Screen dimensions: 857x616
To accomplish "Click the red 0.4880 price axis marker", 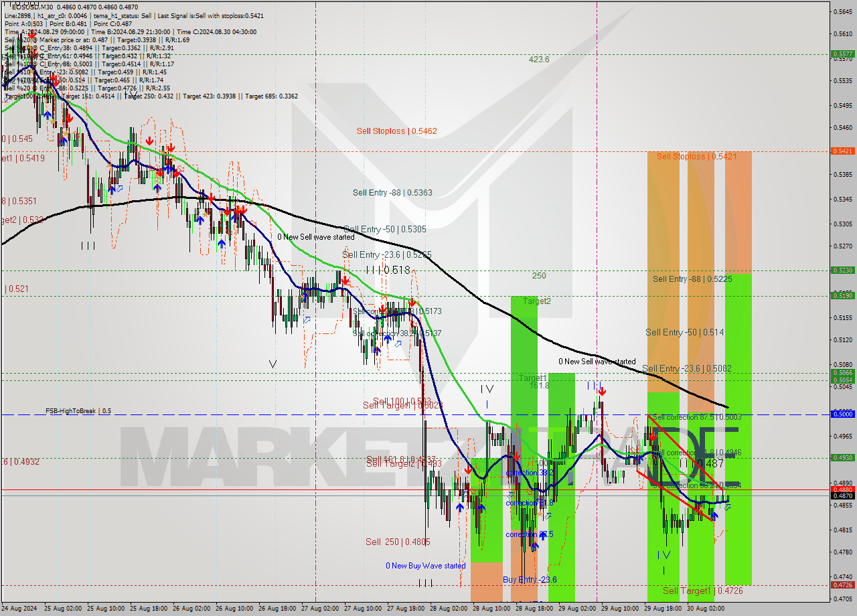I will 842,489.
